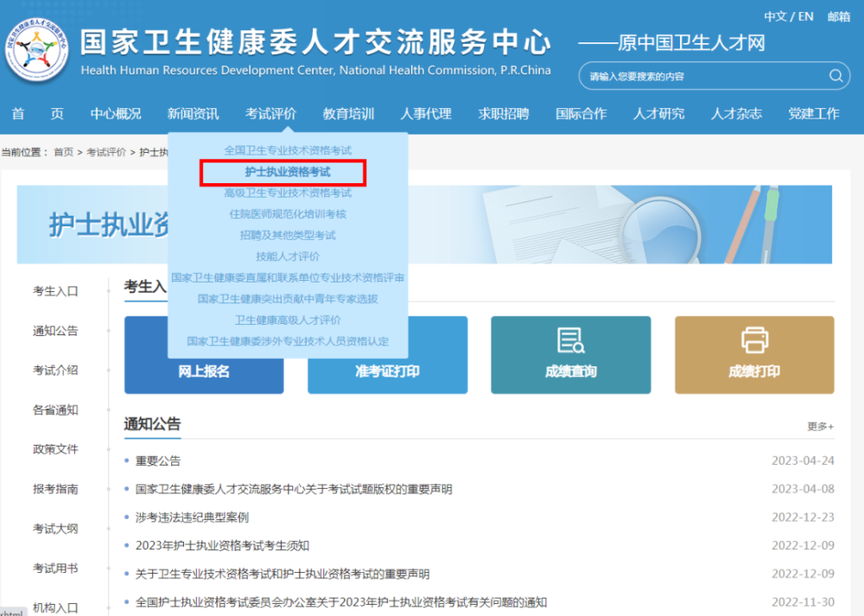Open 考试评价 dropdown menu
This screenshot has width=864, height=616.
tap(270, 114)
